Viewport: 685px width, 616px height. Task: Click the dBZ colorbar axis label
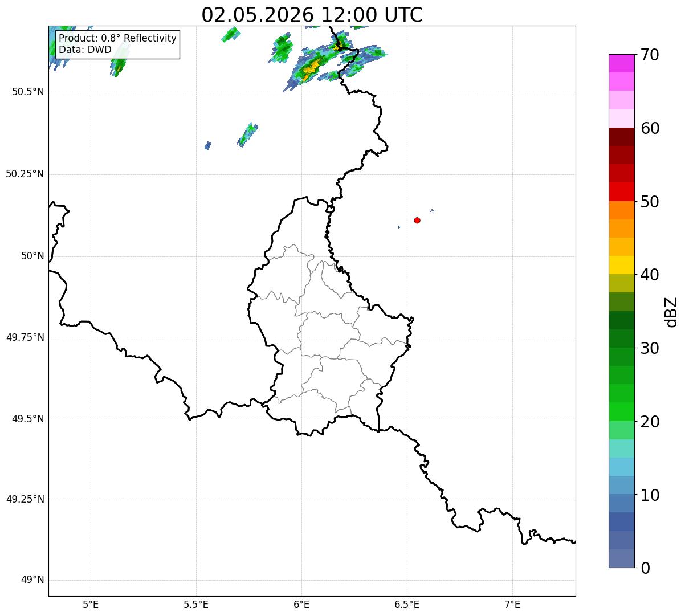[671, 312]
